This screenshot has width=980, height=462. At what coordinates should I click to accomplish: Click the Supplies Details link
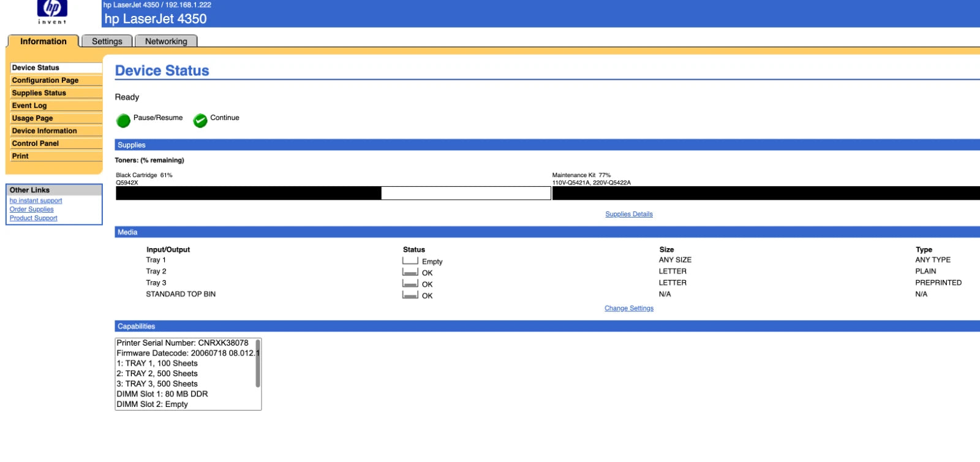click(629, 214)
